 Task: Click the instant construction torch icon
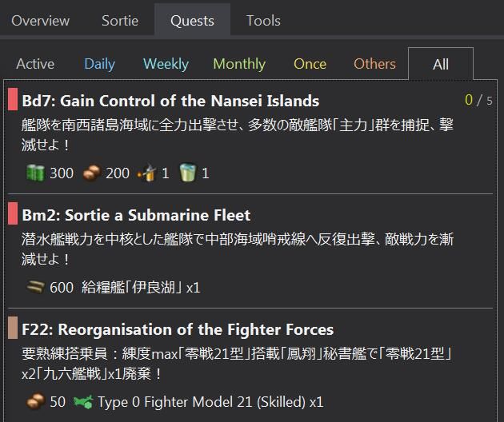(146, 173)
